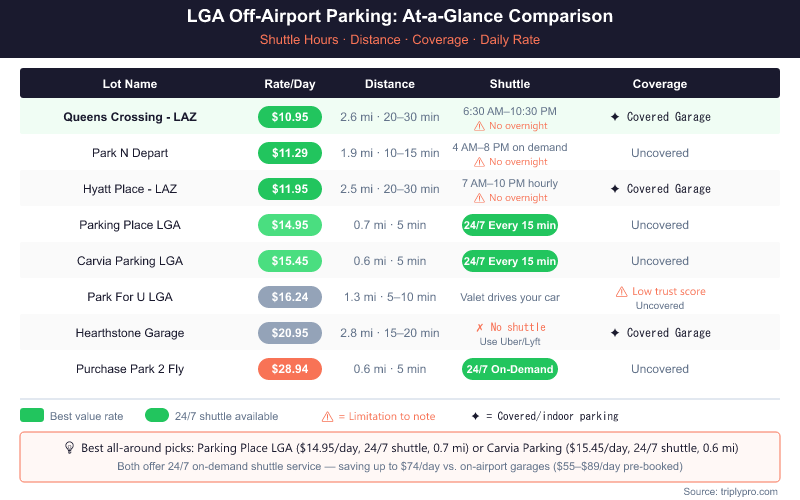Click the Shuttle column header
The width and height of the screenshot is (800, 500).
pos(510,84)
